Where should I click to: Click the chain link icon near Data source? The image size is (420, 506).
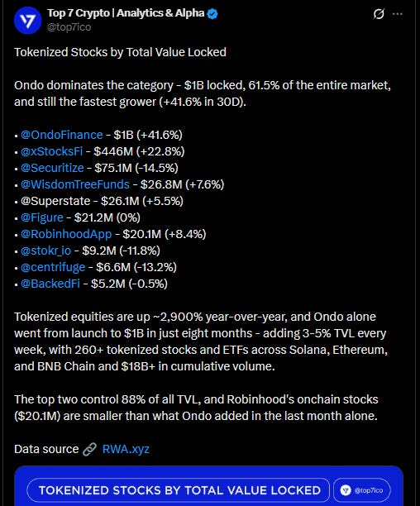[89, 449]
